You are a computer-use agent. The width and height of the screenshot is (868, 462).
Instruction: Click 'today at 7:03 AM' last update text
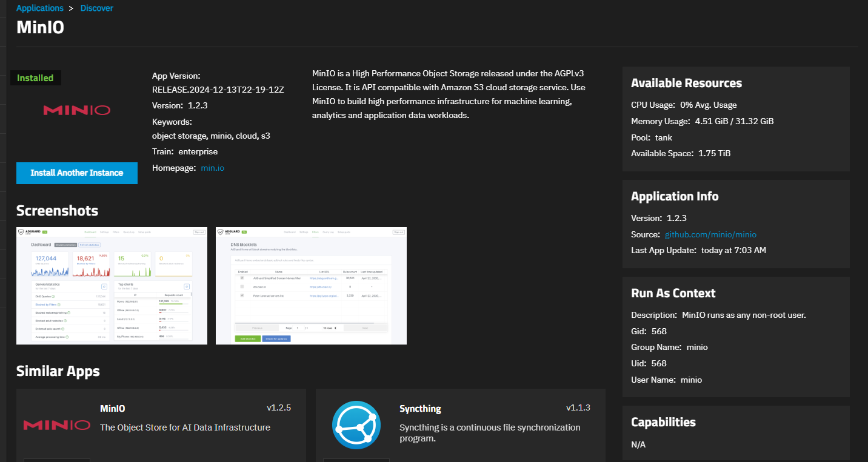[x=733, y=250]
